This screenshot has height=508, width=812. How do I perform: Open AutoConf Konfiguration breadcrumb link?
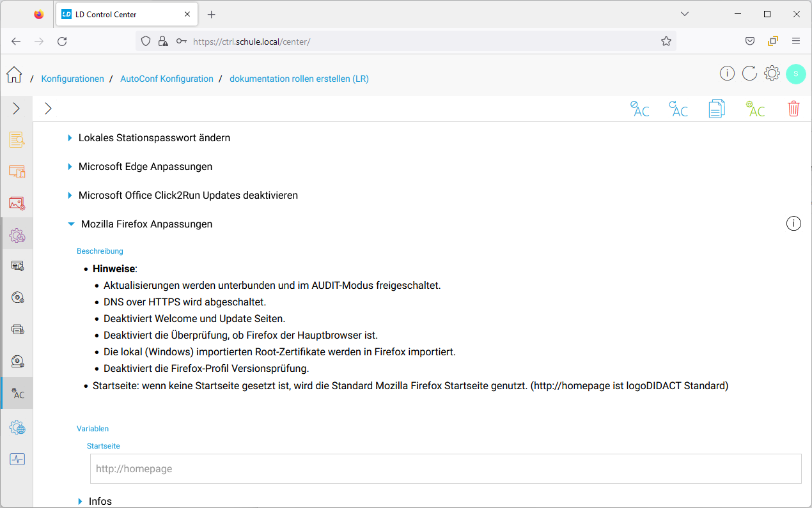(x=167, y=79)
